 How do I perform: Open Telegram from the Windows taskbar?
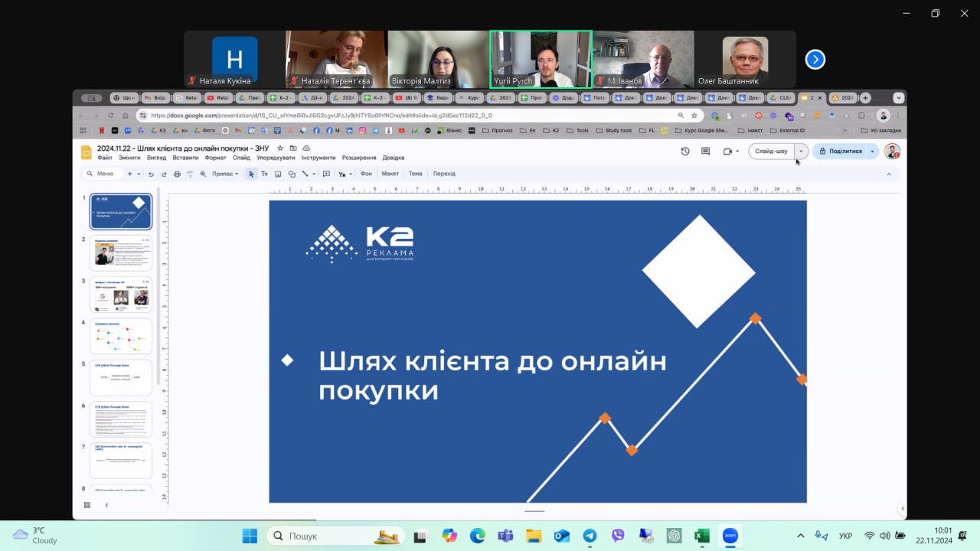click(x=590, y=536)
